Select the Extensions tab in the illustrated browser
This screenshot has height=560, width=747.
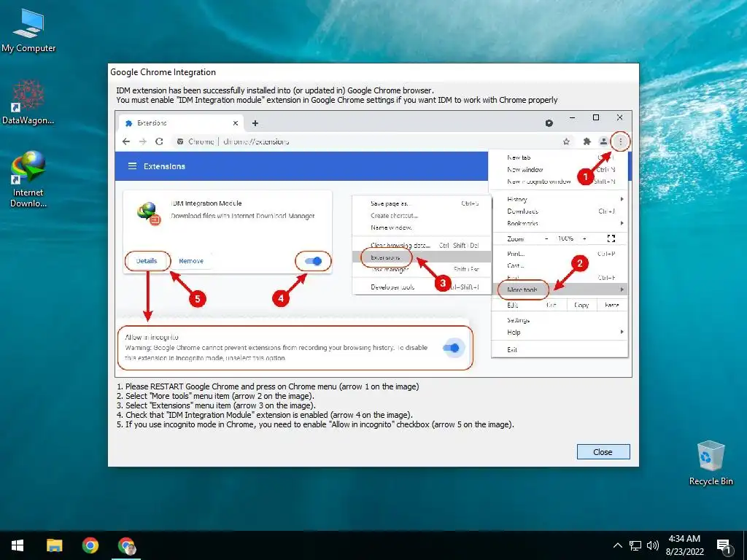click(181, 122)
